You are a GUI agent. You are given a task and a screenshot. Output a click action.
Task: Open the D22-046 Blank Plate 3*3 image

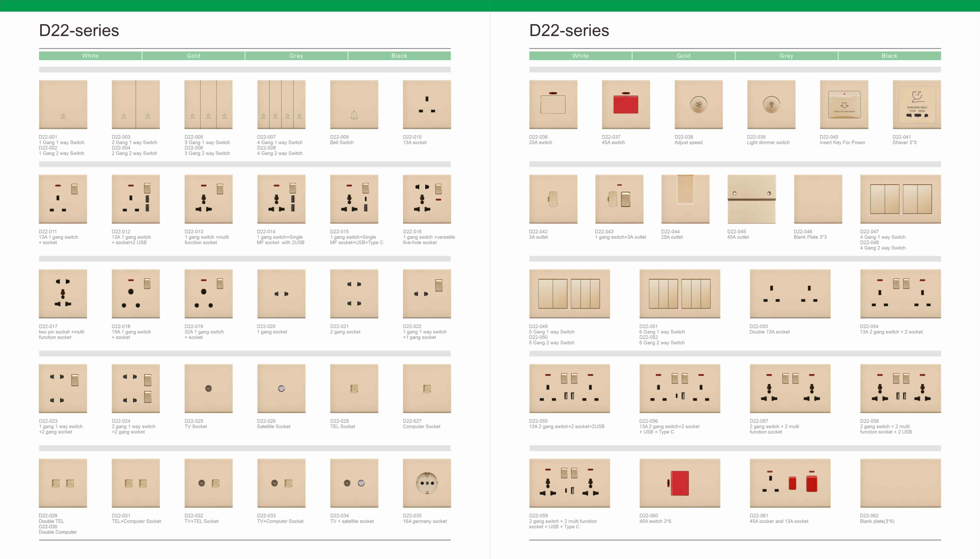[818, 199]
